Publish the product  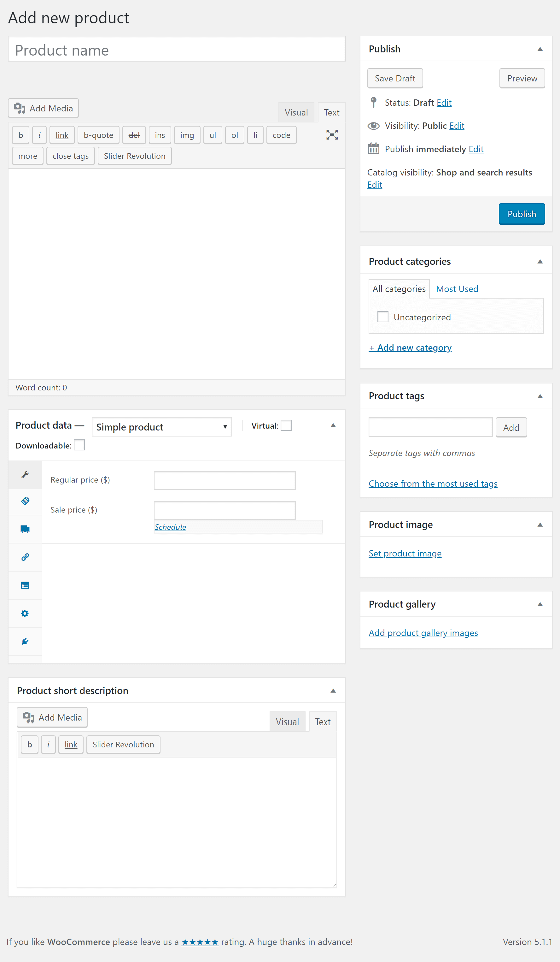point(522,214)
